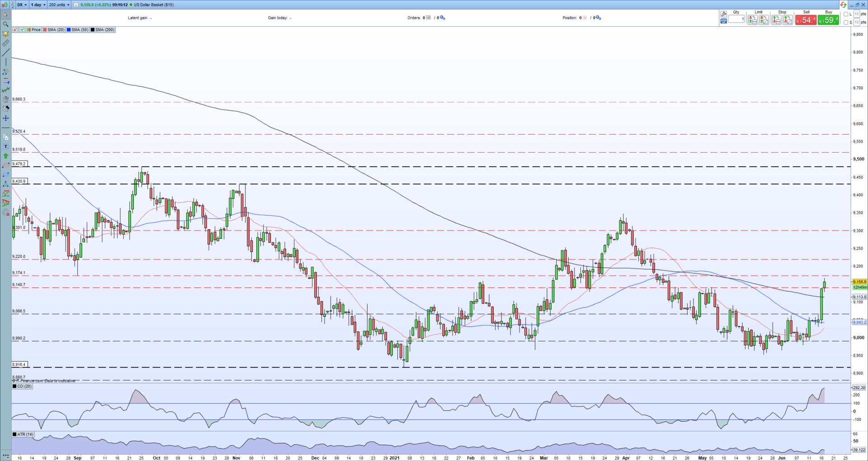This screenshot has height=461, width=868.
Task: Click the first Limit order button
Action: point(752,20)
